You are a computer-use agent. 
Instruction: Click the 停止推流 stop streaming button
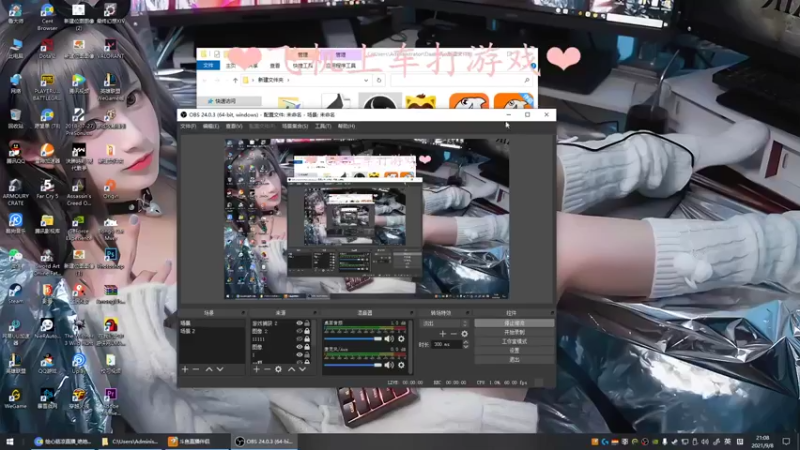click(x=514, y=323)
